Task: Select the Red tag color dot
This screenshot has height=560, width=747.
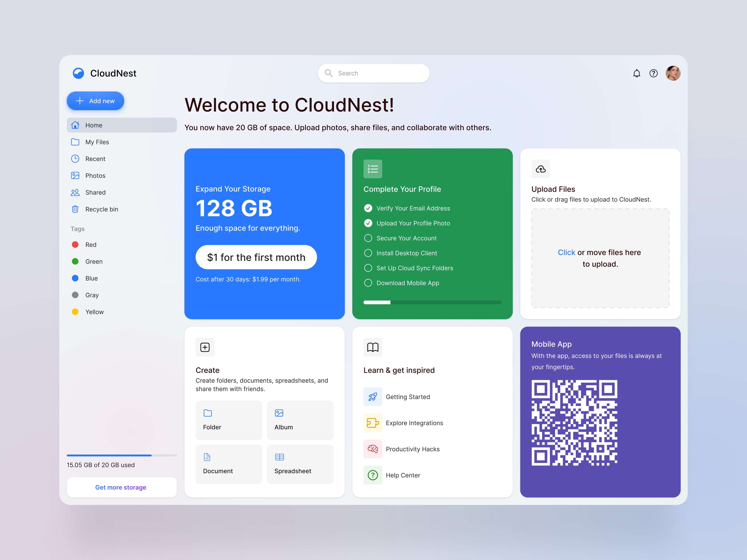Action: pyautogui.click(x=75, y=244)
